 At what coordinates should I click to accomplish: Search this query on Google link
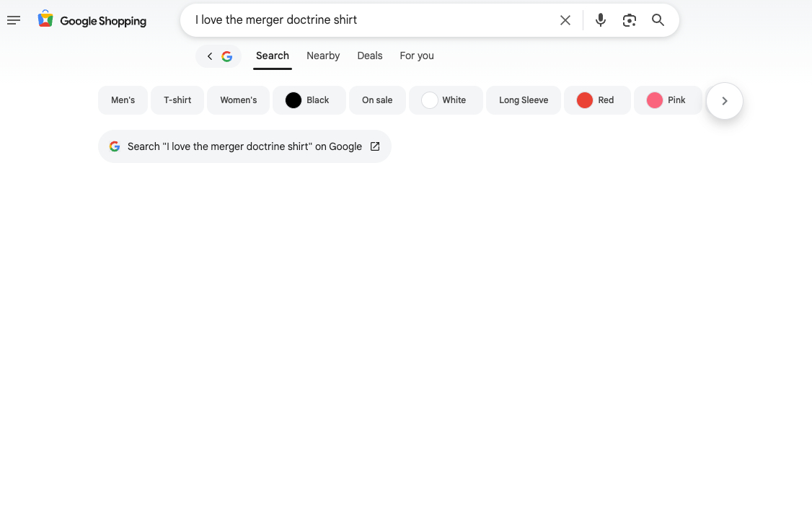point(244,146)
